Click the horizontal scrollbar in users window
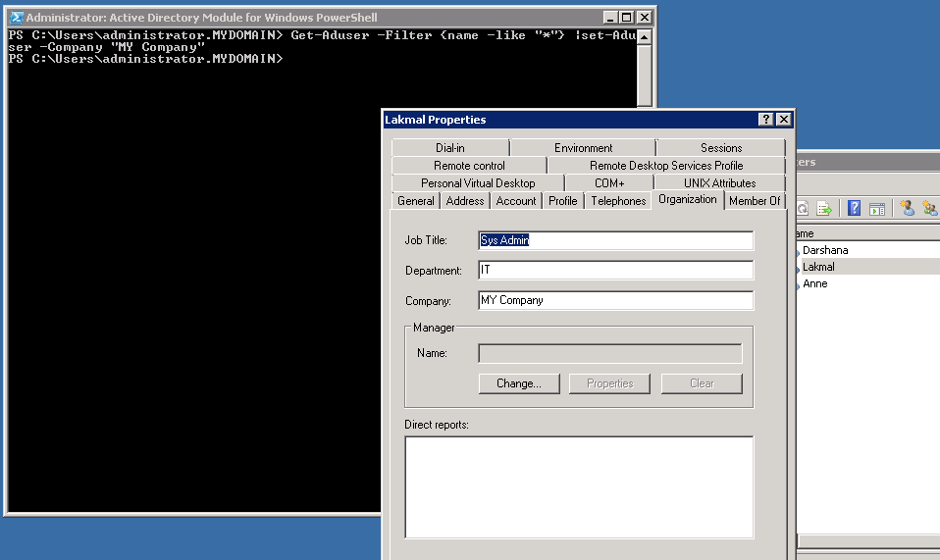This screenshot has width=940, height=560. tap(868, 540)
